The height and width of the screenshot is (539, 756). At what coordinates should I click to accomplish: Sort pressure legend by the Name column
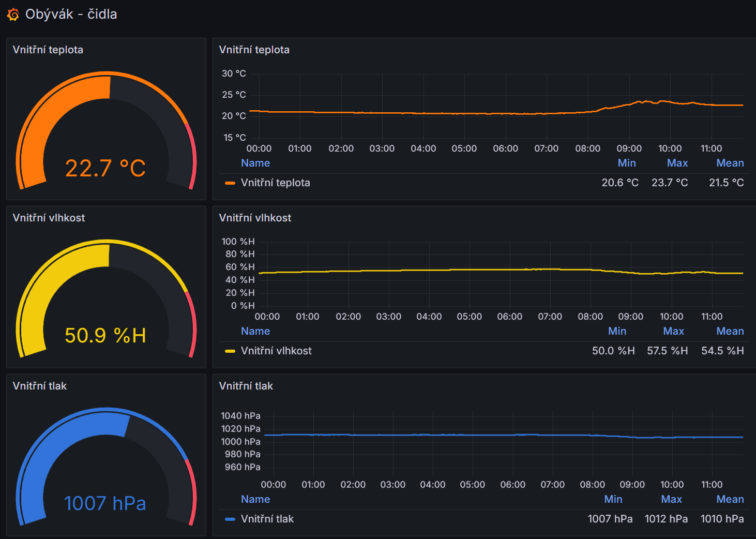255,499
